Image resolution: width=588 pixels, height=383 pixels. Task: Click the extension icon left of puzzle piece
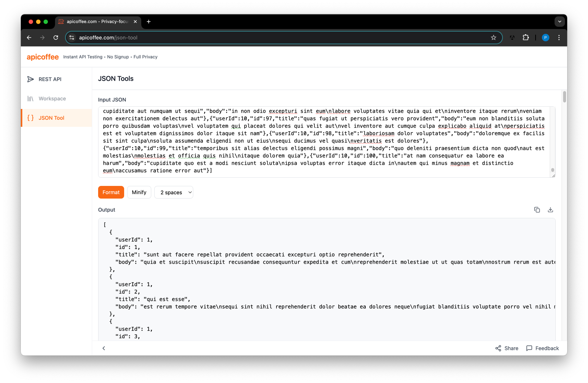[512, 38]
